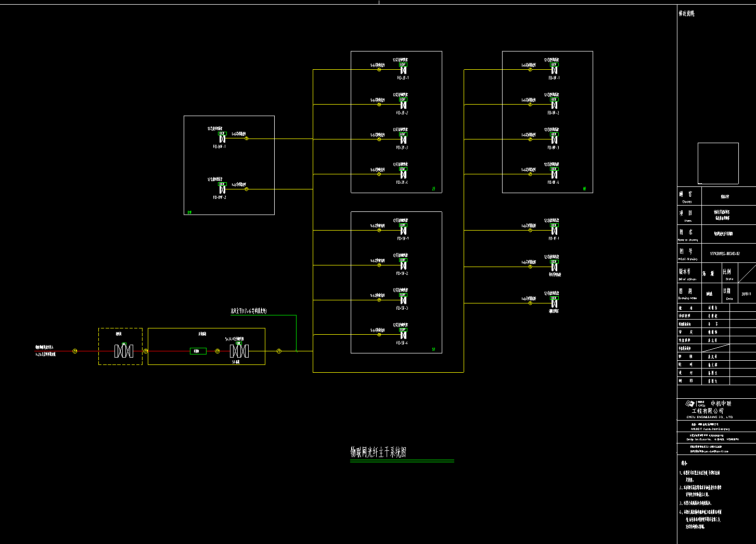Select the CMCU Engineering company logo

click(691, 404)
